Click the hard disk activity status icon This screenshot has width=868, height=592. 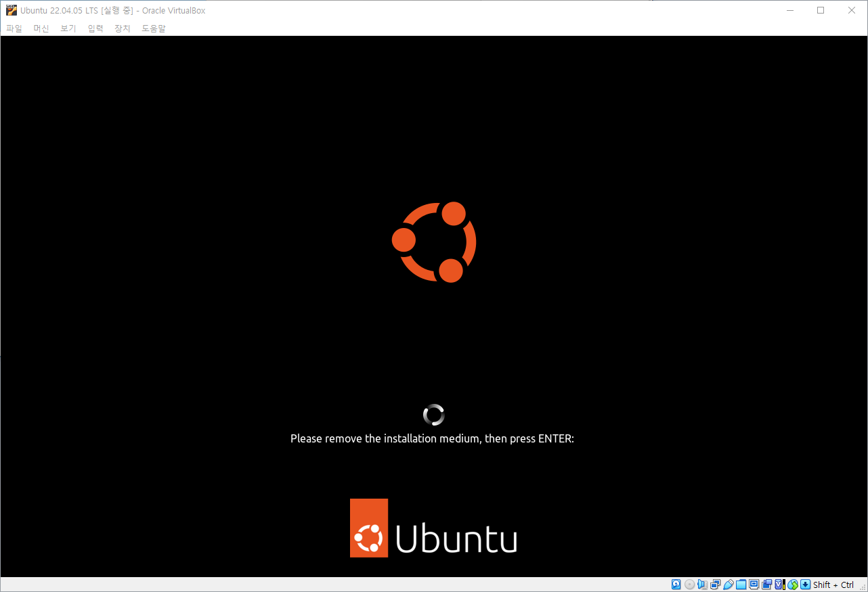(676, 585)
